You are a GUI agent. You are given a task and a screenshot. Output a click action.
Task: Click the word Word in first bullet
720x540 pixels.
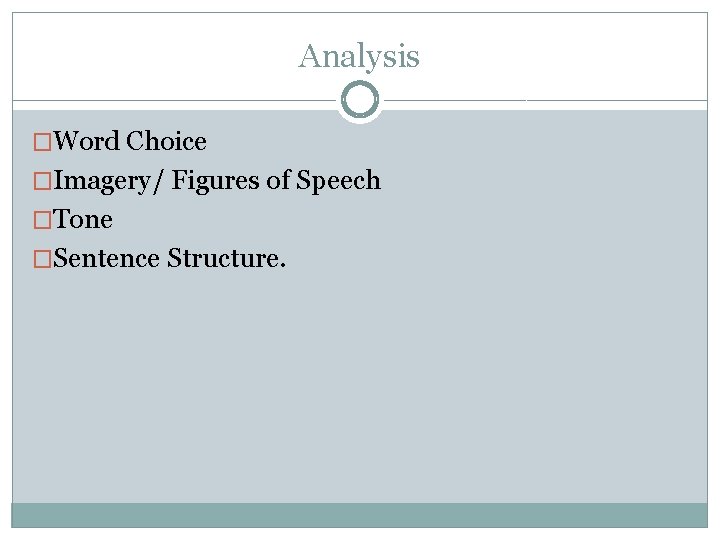87,142
